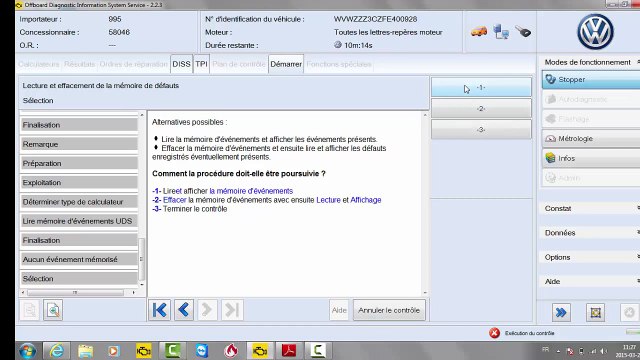640x360 pixels.
Task: Click the Stopper mode button
Action: [x=591, y=80]
